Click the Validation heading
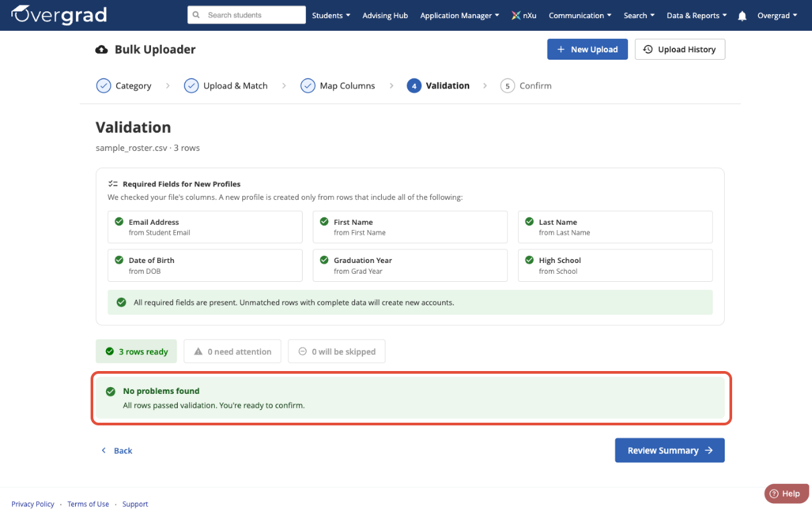 click(x=134, y=127)
